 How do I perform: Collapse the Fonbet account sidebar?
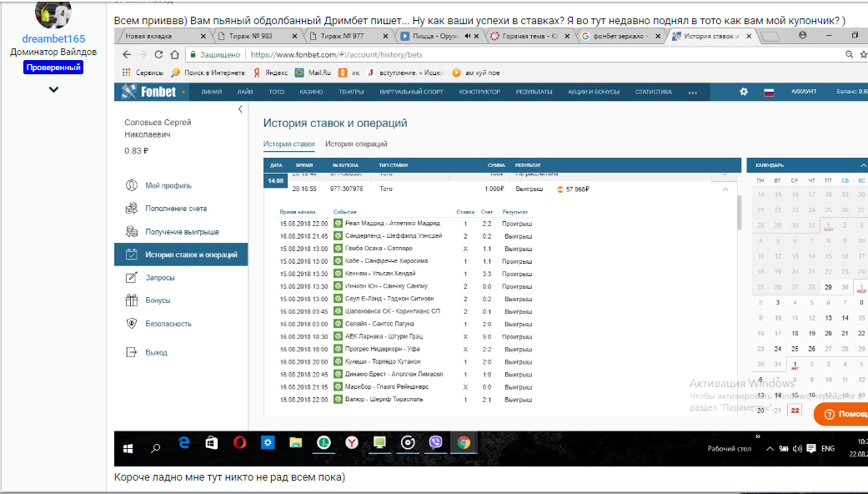(240, 109)
